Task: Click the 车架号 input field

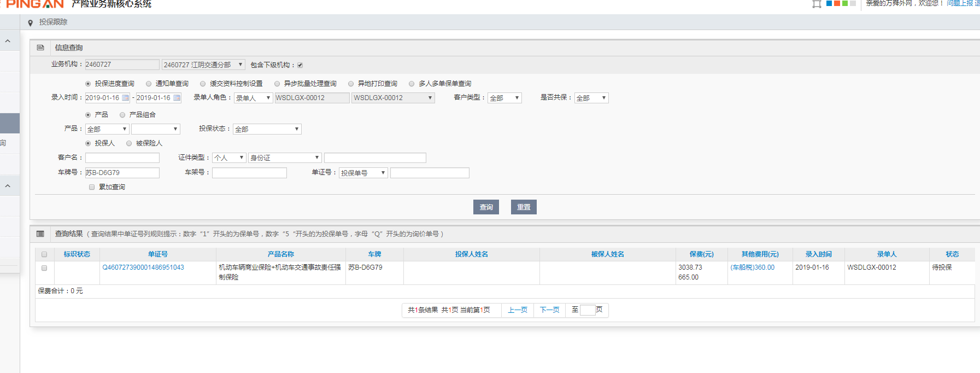Action: [x=249, y=173]
